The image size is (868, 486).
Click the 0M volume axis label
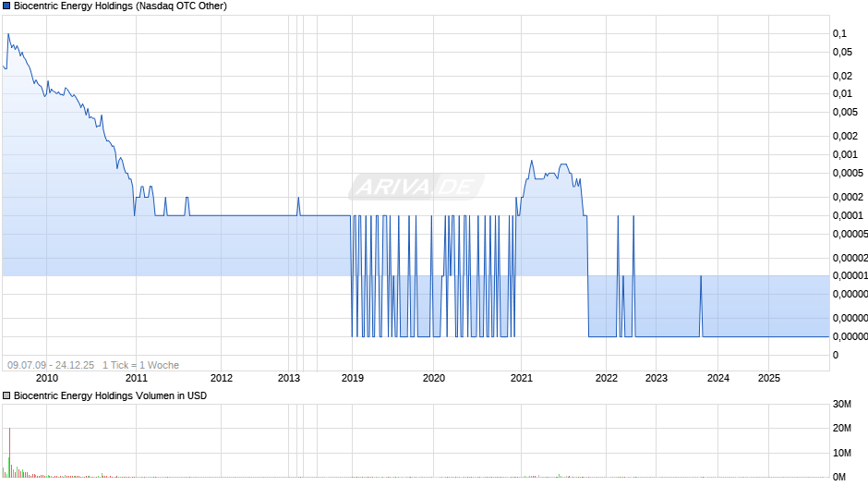point(839,477)
